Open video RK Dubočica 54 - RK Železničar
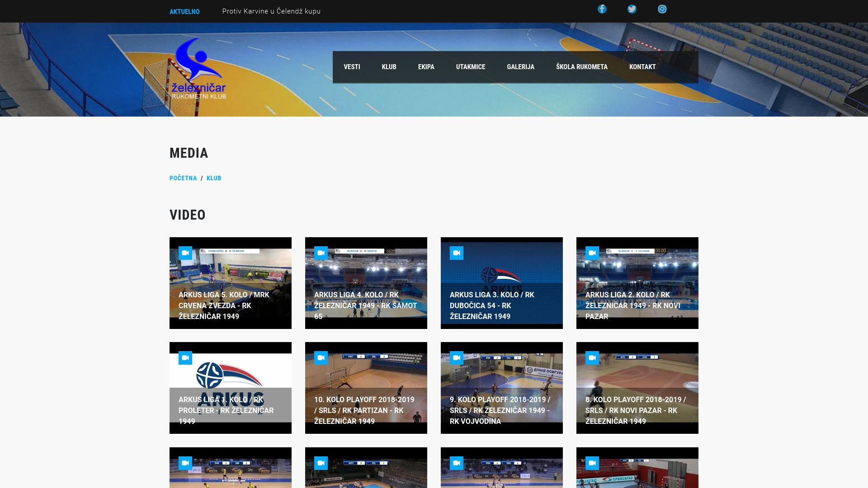Screen dimensions: 868x488 tap(502, 283)
